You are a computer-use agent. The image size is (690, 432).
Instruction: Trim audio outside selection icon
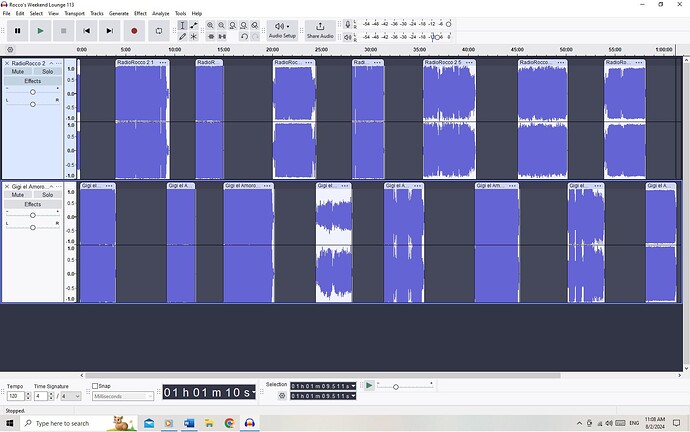(x=211, y=37)
